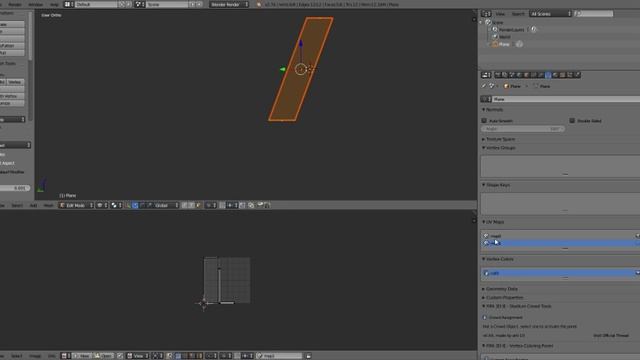Open the All Scenes display dropdown
Image resolution: width=640 pixels, height=360 pixels.
point(550,14)
